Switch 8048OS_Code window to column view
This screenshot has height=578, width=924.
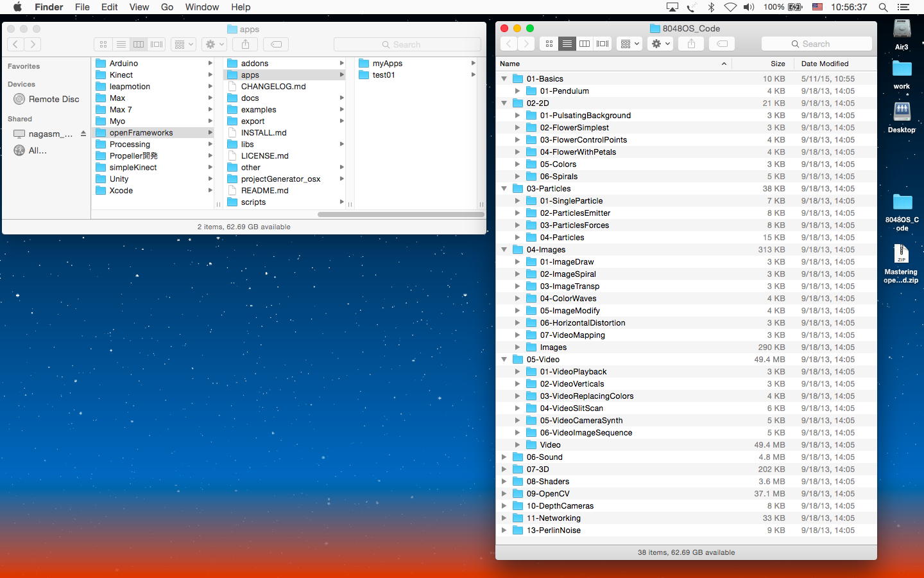pyautogui.click(x=585, y=44)
